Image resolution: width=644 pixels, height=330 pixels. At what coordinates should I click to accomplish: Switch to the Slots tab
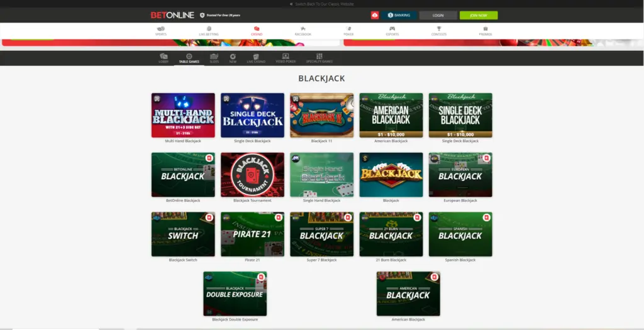click(214, 58)
